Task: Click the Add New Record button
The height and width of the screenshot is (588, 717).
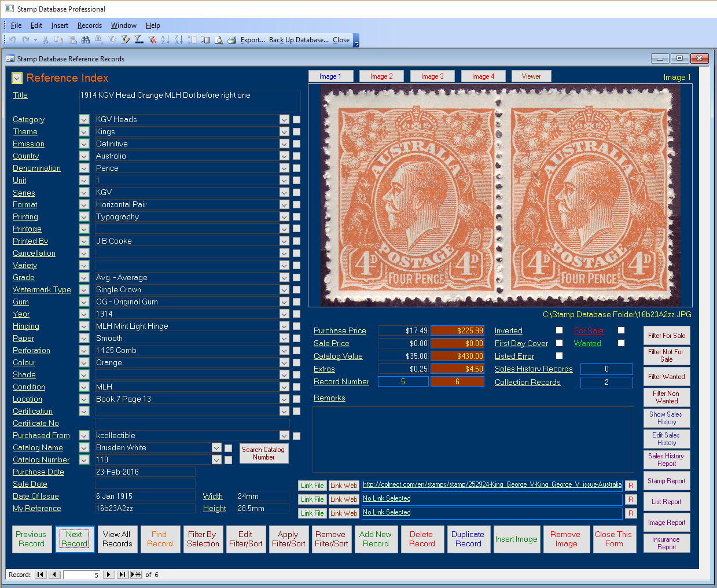Action: 376,539
